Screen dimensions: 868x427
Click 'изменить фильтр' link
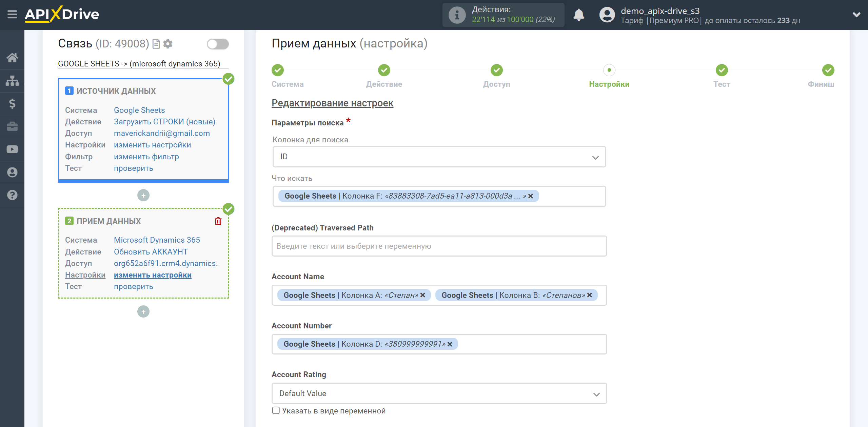[146, 157]
